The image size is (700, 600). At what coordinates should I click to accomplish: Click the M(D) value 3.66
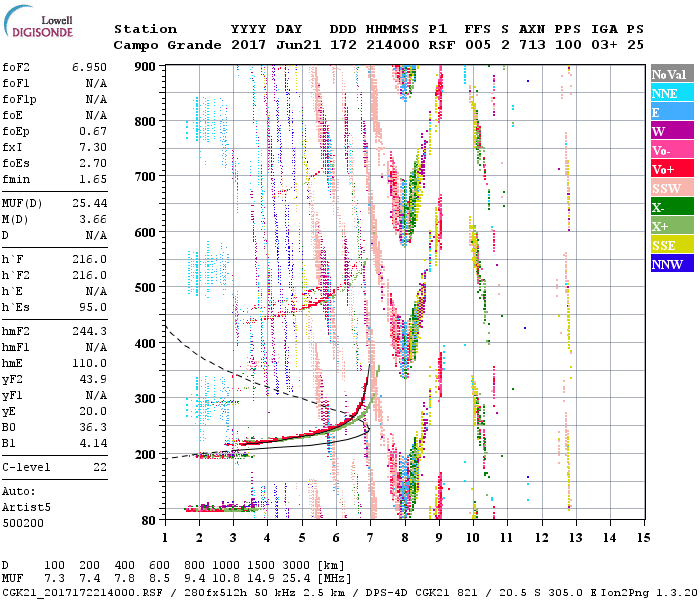(x=93, y=219)
